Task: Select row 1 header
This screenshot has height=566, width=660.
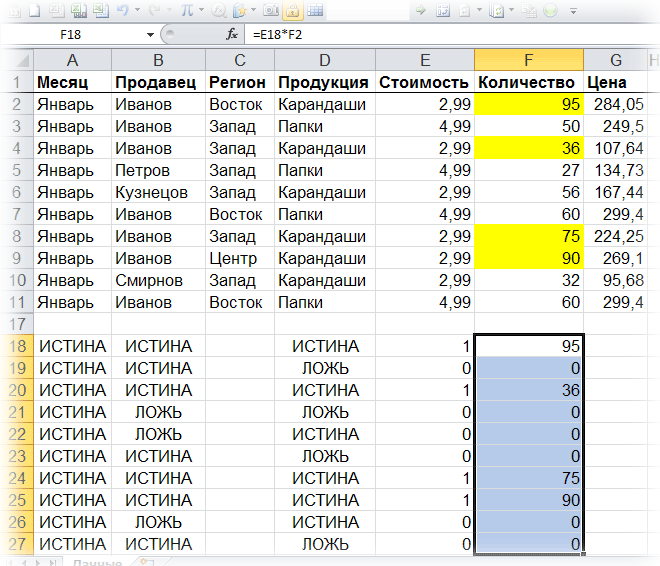Action: (17, 82)
